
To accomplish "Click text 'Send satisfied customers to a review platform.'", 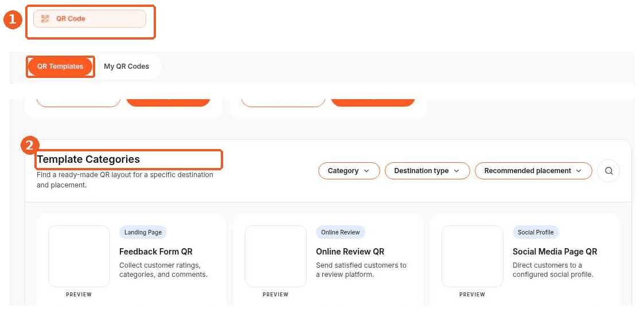I will [x=361, y=270].
